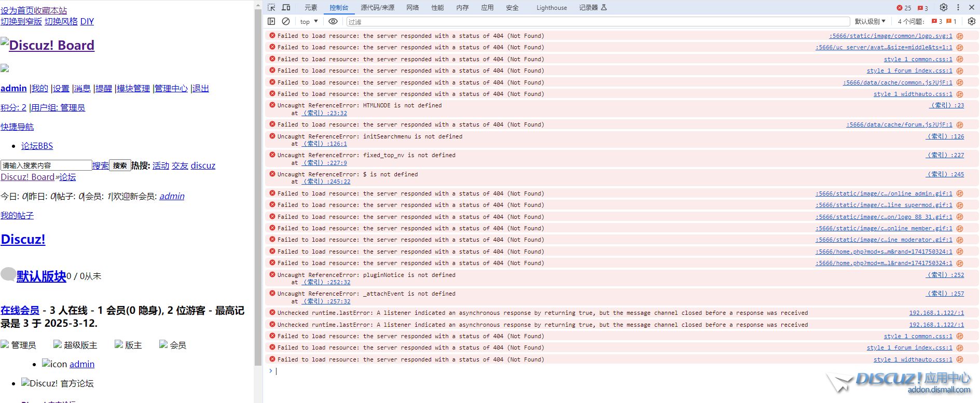
Task: Open (索引):252 link for pluginNotice error
Action: [945, 275]
